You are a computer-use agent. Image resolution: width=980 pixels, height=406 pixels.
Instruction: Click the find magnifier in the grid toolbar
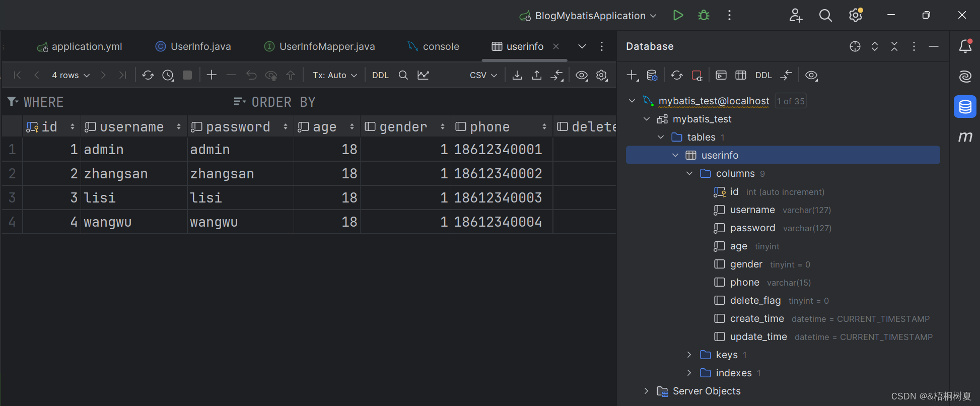403,75
